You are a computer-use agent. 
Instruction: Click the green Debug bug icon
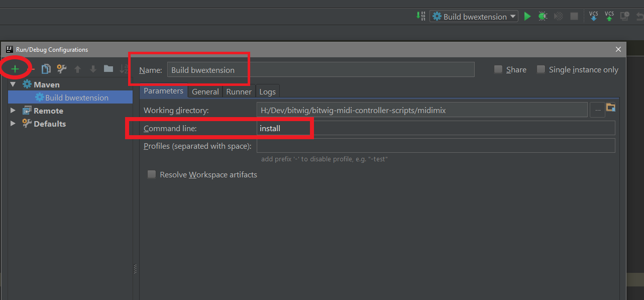pos(543,16)
